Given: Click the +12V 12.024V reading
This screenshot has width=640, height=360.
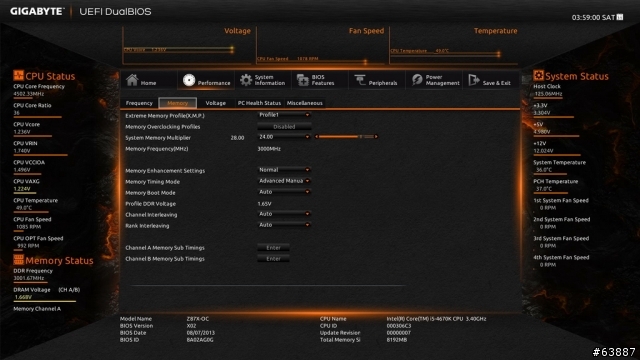Looking at the screenshot, I should click(543, 151).
